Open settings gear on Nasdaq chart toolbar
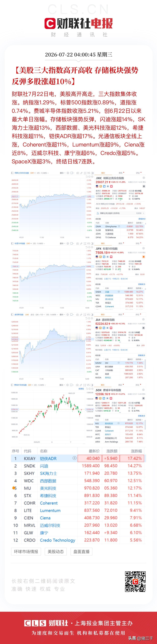This screenshot has height=644, width=157. tap(68, 173)
